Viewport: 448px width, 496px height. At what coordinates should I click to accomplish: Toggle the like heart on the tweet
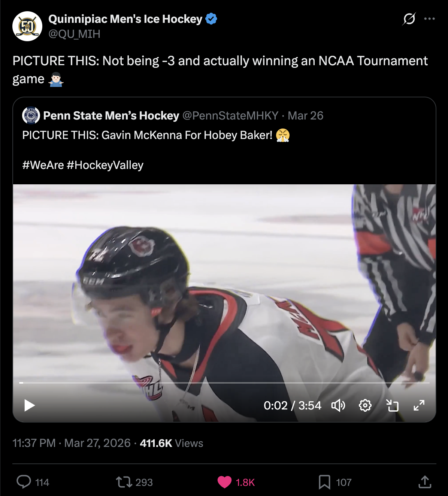(x=224, y=482)
